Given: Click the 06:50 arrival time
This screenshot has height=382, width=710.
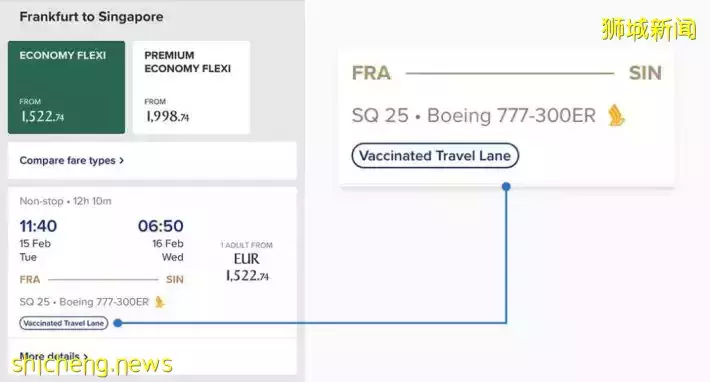Looking at the screenshot, I should [x=161, y=226].
